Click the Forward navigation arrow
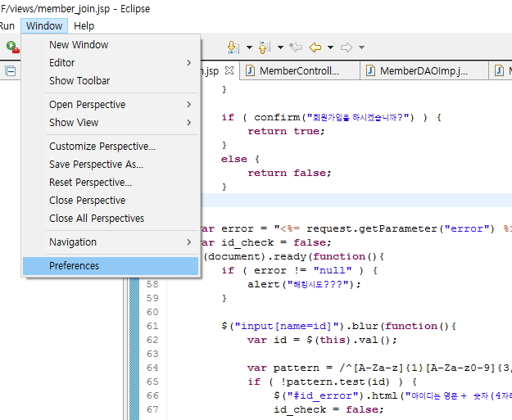The height and width of the screenshot is (420, 512). click(347, 47)
